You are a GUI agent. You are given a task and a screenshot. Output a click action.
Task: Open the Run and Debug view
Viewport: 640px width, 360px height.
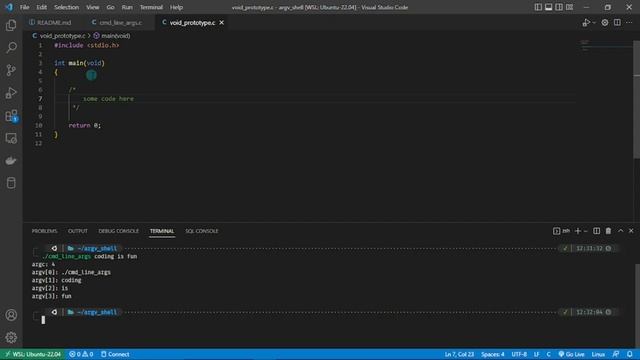point(11,93)
